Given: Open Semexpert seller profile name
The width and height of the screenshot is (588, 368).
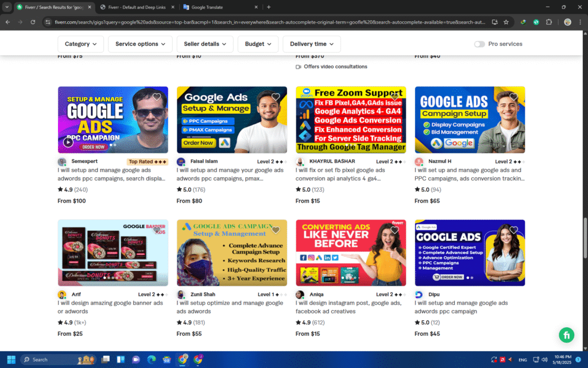Looking at the screenshot, I should tap(84, 161).
